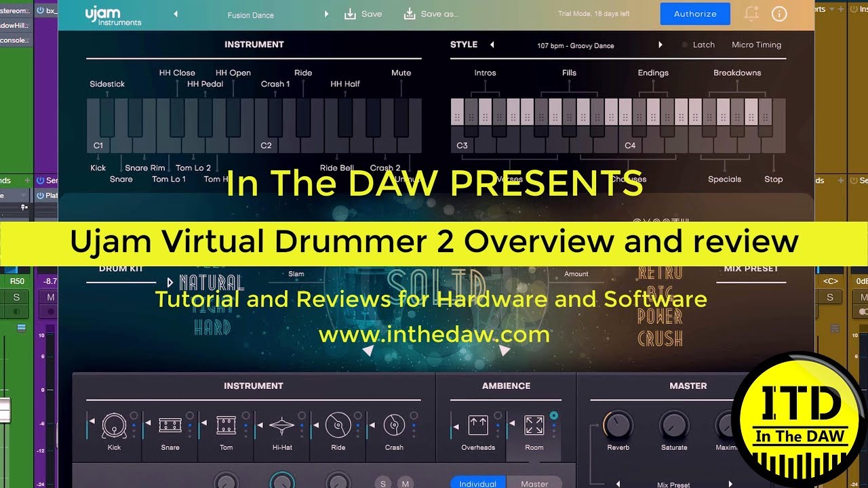
Task: Toggle the Kick channel round indicator
Action: 134,415
